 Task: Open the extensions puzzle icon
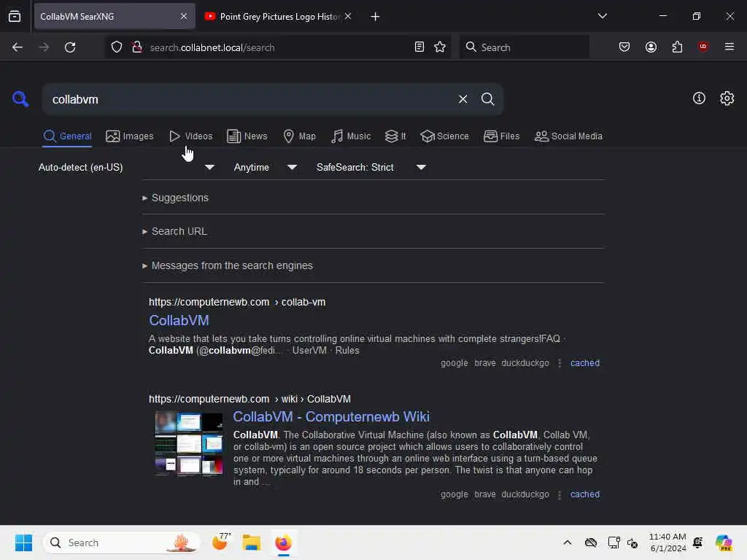(677, 47)
